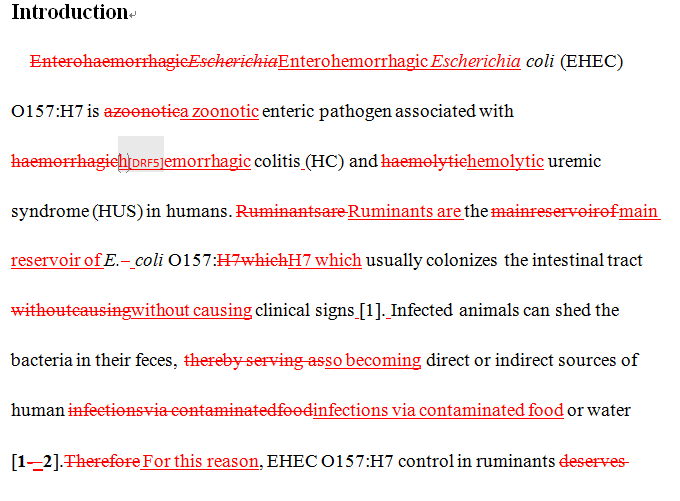Image resolution: width=680 pixels, height=501 pixels.
Task: Click the citation "[1]" after clinical signs
Action: click(x=372, y=310)
